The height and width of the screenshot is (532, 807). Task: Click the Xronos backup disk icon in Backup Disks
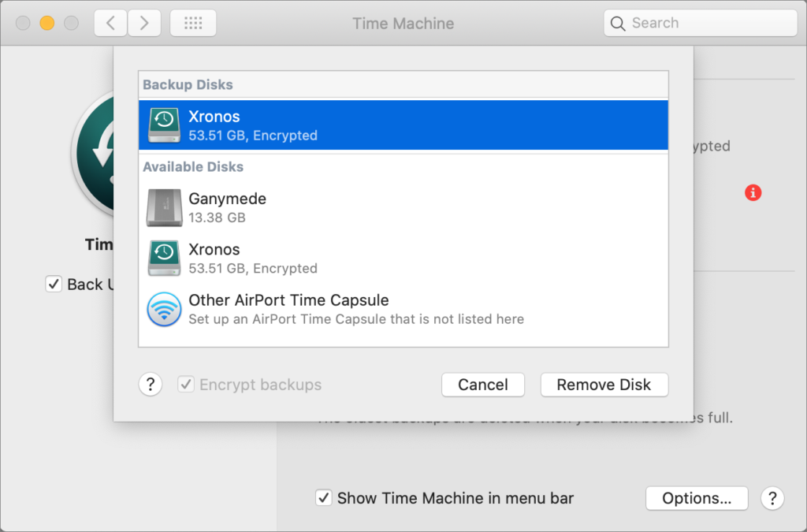[164, 125]
